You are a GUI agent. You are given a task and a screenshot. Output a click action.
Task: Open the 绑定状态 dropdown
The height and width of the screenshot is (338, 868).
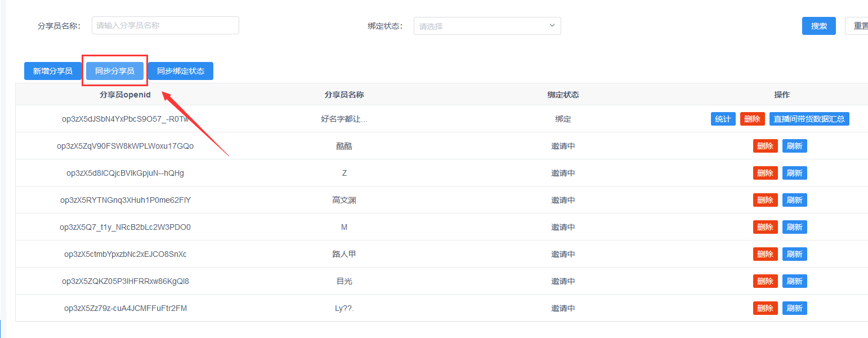(487, 26)
